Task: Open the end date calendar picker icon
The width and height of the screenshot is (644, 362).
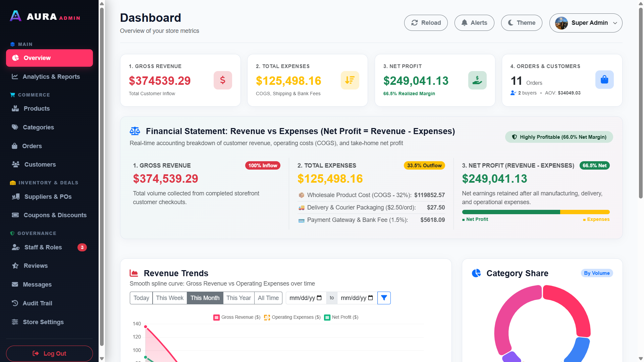Action: [371, 298]
